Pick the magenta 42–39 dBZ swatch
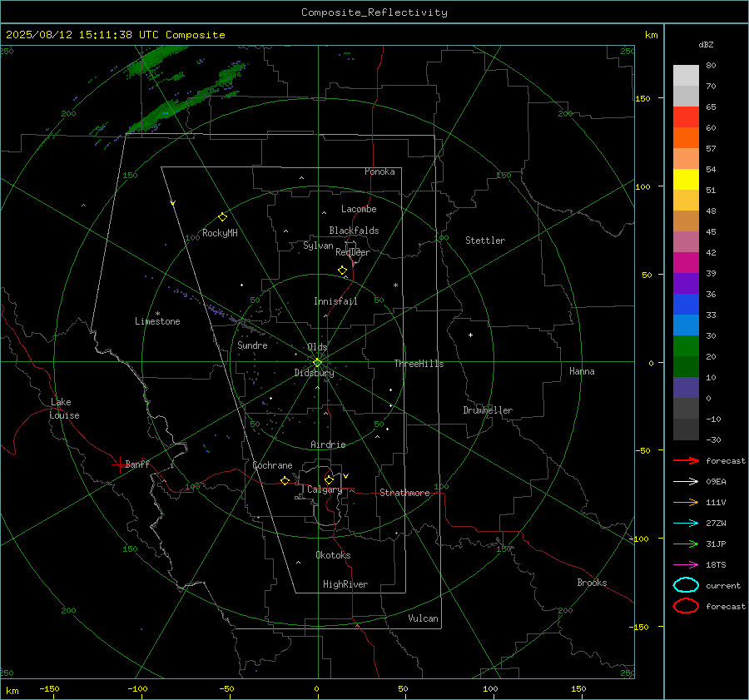Screen dimensions: 749x700 tap(686, 263)
